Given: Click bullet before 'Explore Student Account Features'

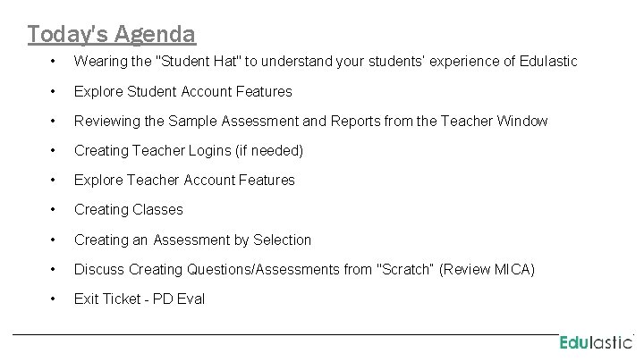Looking at the screenshot, I should click(55, 91).
